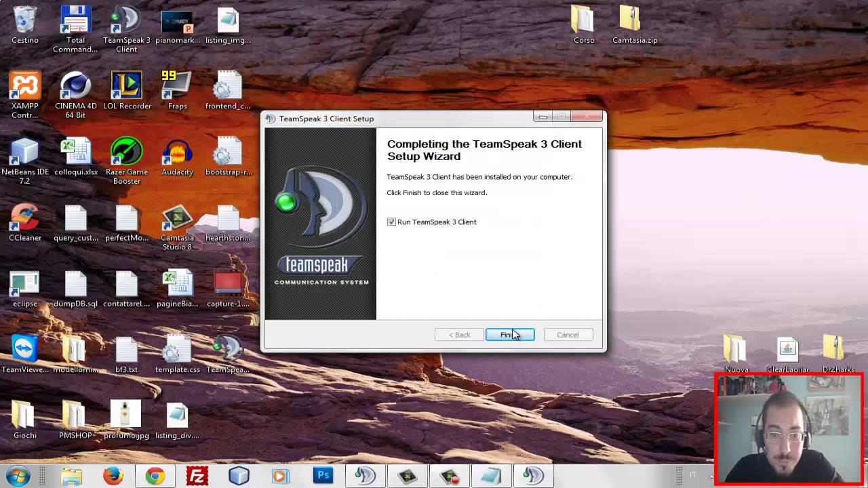
Task: Open FileZilla from the taskbar
Action: pos(197,476)
